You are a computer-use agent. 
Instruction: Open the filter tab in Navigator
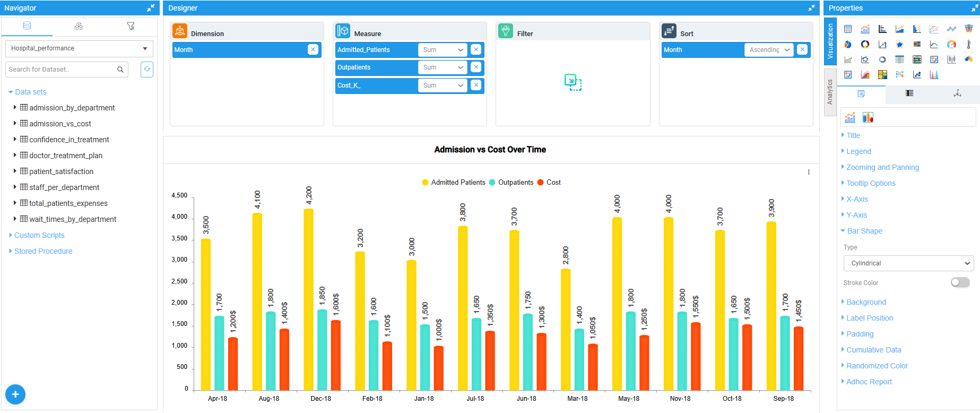[131, 26]
